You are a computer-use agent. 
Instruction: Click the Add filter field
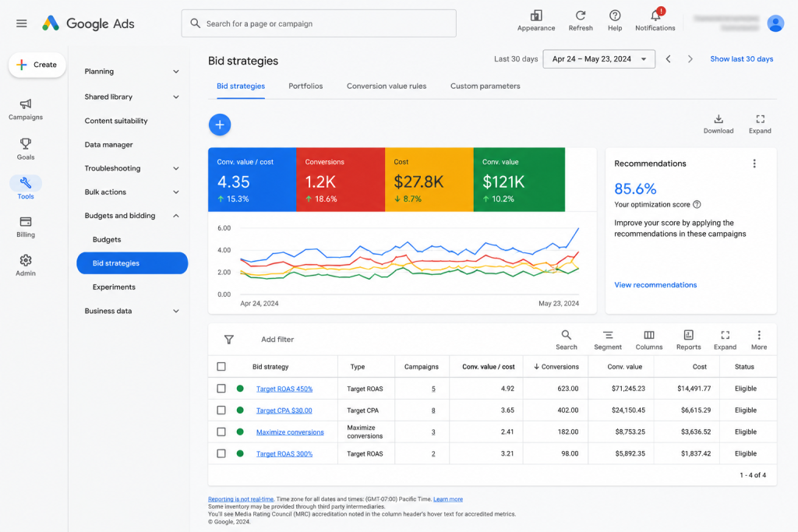tap(277, 340)
